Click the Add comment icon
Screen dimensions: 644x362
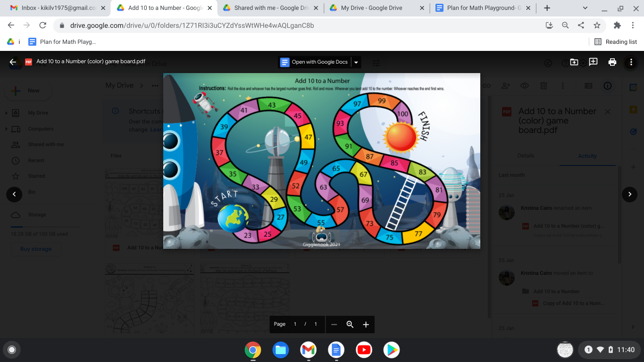click(x=593, y=62)
